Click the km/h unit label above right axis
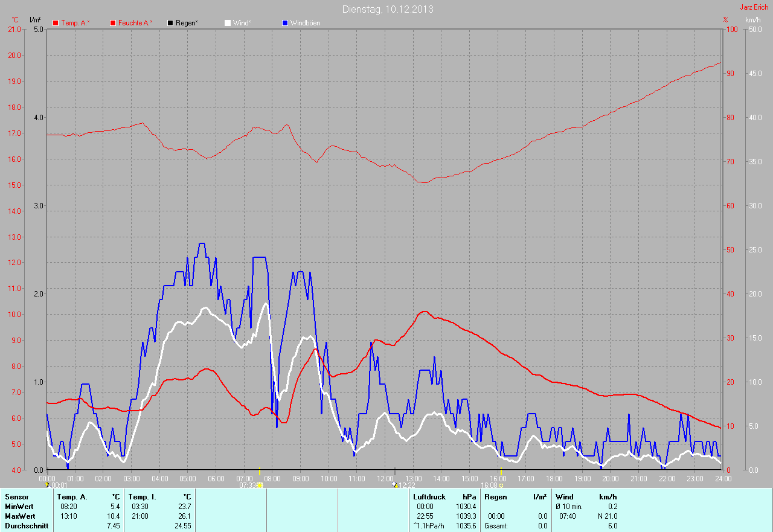 752,20
